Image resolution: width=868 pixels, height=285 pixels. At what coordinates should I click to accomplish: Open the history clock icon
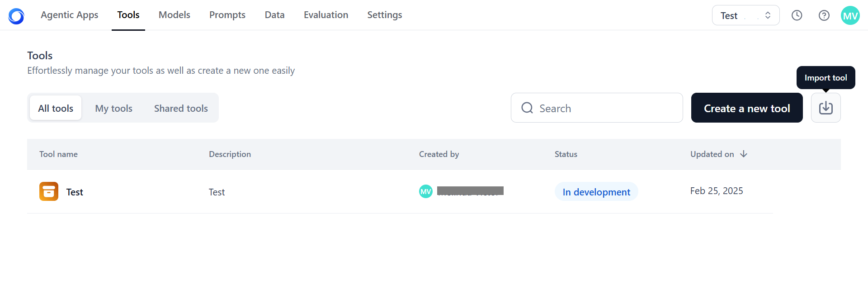pos(797,15)
